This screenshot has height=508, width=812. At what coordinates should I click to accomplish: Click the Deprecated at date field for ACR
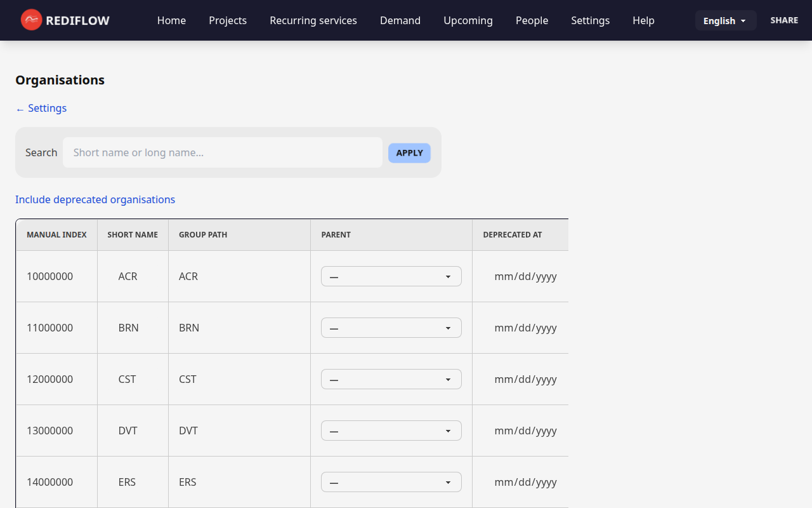click(526, 276)
